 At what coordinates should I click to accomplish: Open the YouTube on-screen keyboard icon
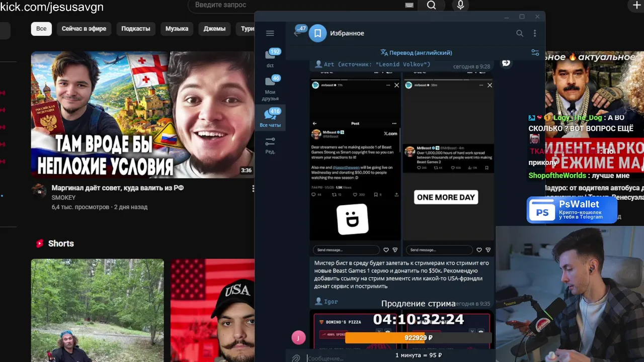tap(409, 5)
